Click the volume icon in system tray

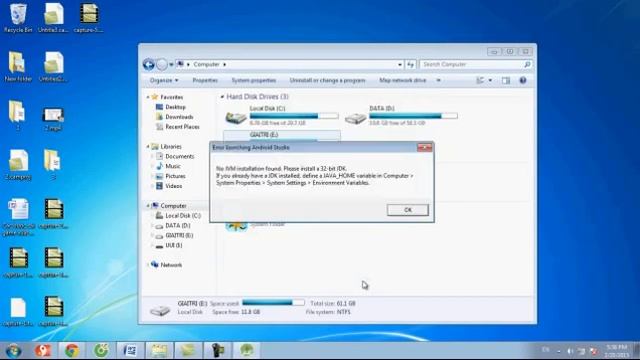[x=570, y=351]
